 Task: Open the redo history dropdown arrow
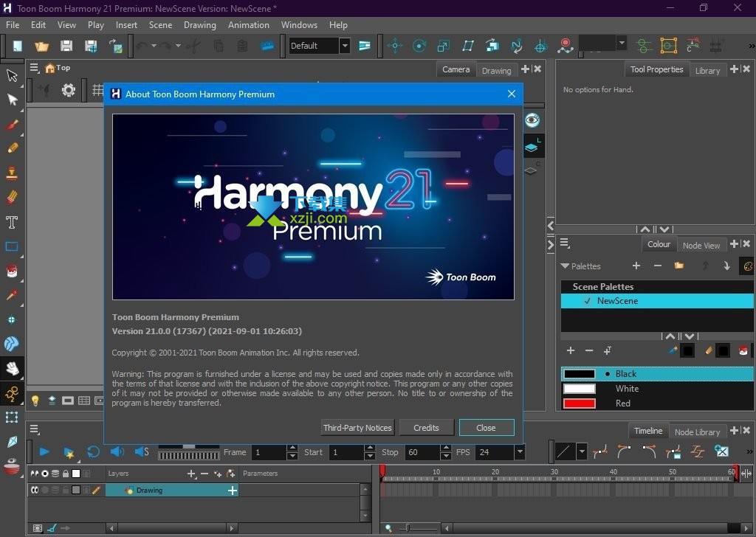[178, 46]
